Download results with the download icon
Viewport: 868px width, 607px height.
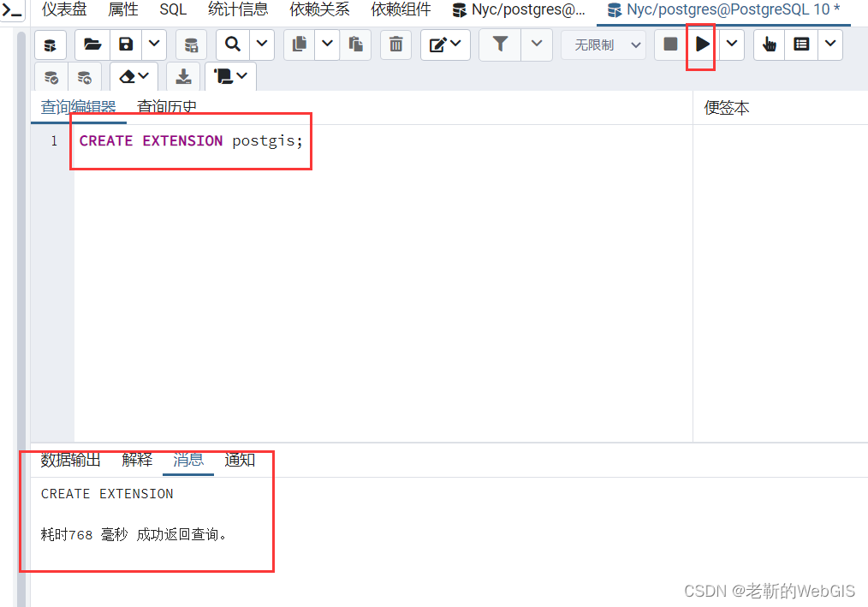click(183, 76)
